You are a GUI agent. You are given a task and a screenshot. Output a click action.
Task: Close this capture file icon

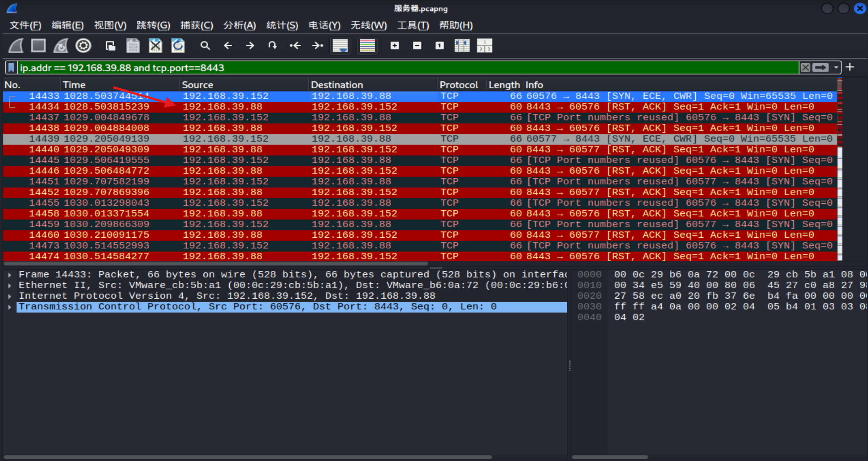tap(155, 46)
